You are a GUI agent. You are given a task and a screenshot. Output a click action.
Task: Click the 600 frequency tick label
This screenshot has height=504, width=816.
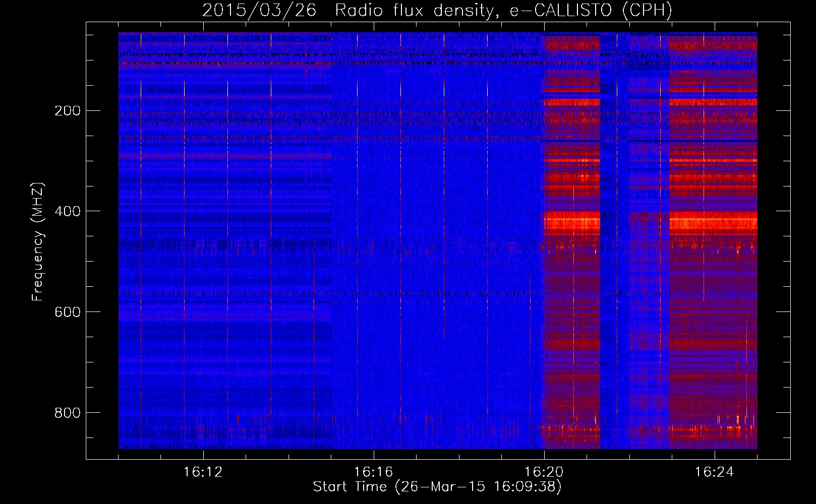[x=67, y=312]
